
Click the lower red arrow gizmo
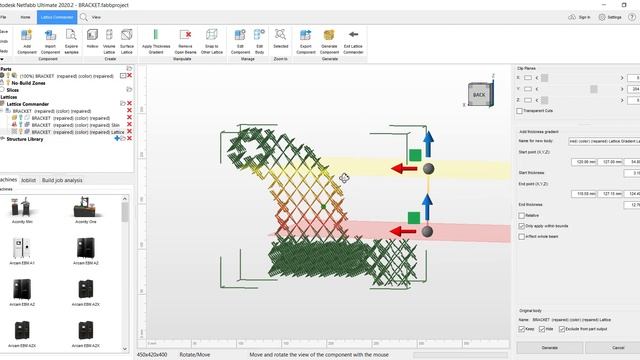tap(403, 232)
